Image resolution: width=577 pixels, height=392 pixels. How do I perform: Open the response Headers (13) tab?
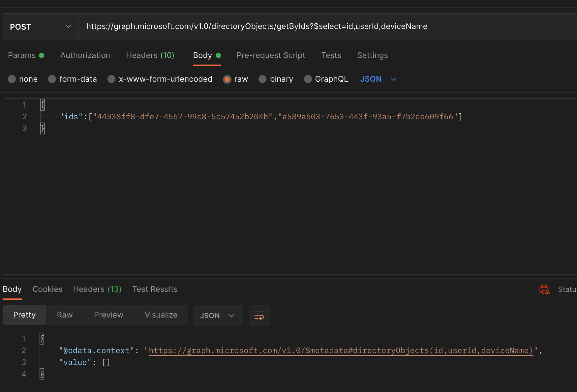[97, 289]
